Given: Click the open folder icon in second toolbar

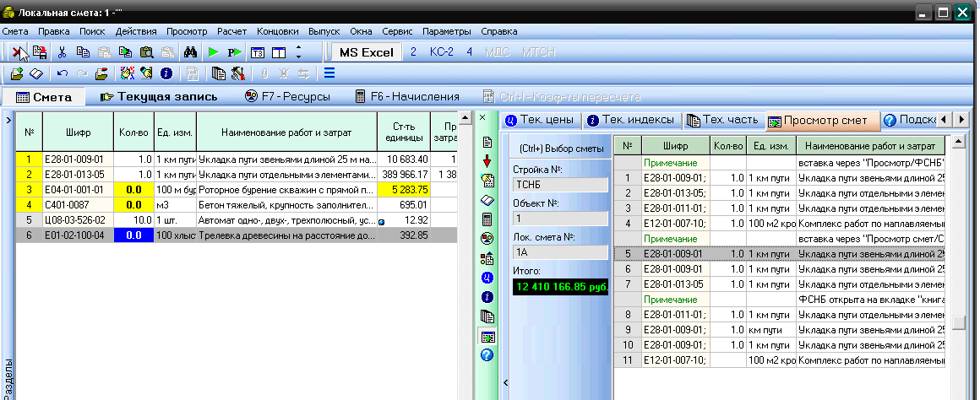Looking at the screenshot, I should coord(17,73).
